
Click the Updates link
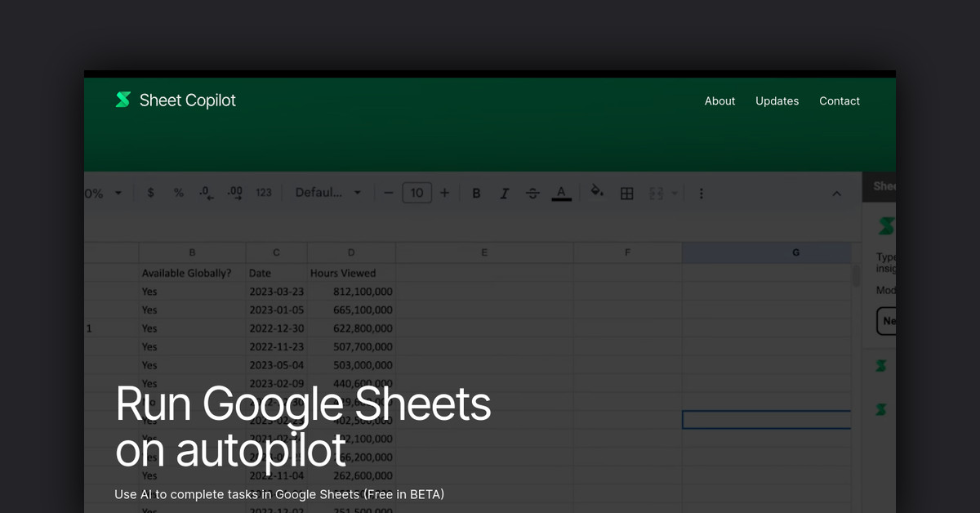(777, 100)
